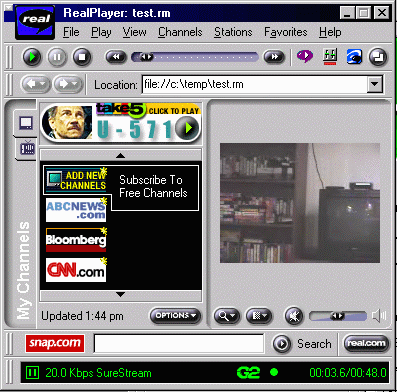Open the Favorites menu
The image size is (397, 392).
click(x=286, y=32)
